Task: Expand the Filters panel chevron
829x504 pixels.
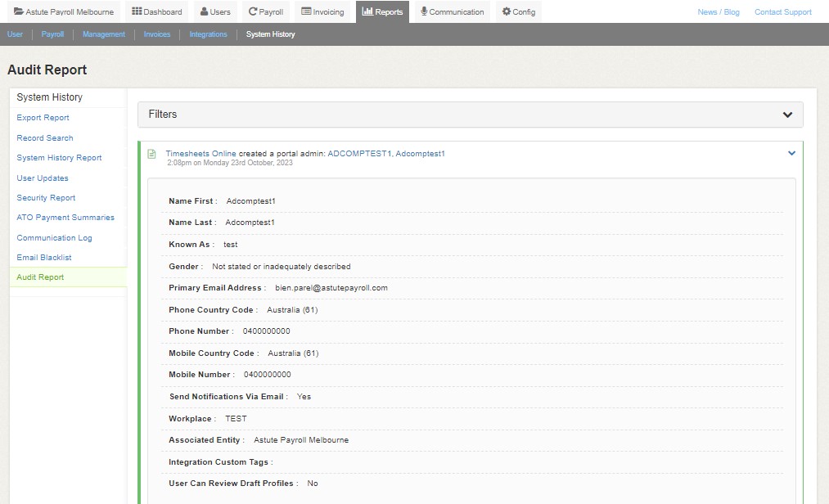Action: 787,115
